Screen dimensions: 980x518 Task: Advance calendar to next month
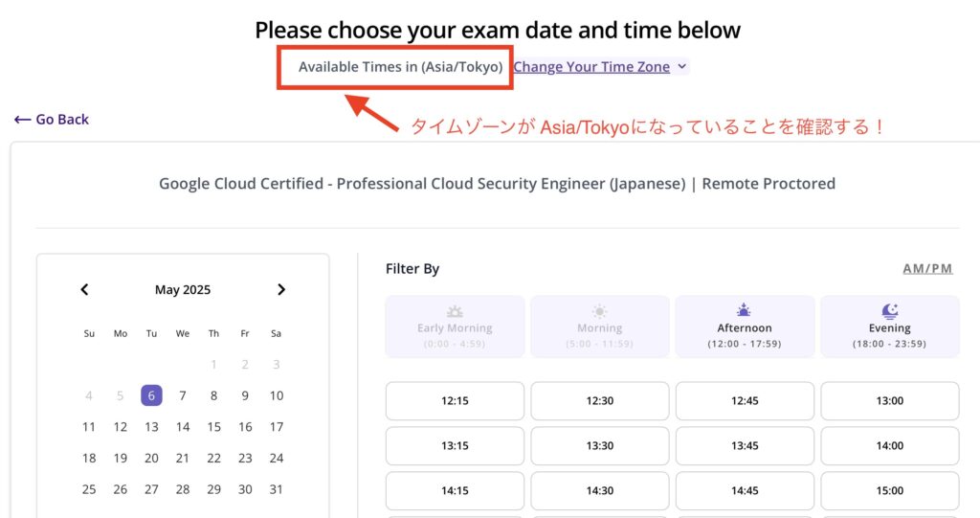click(x=281, y=290)
